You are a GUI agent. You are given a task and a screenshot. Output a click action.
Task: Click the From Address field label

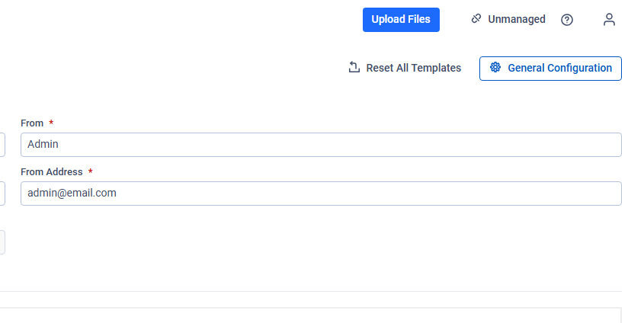[51, 172]
